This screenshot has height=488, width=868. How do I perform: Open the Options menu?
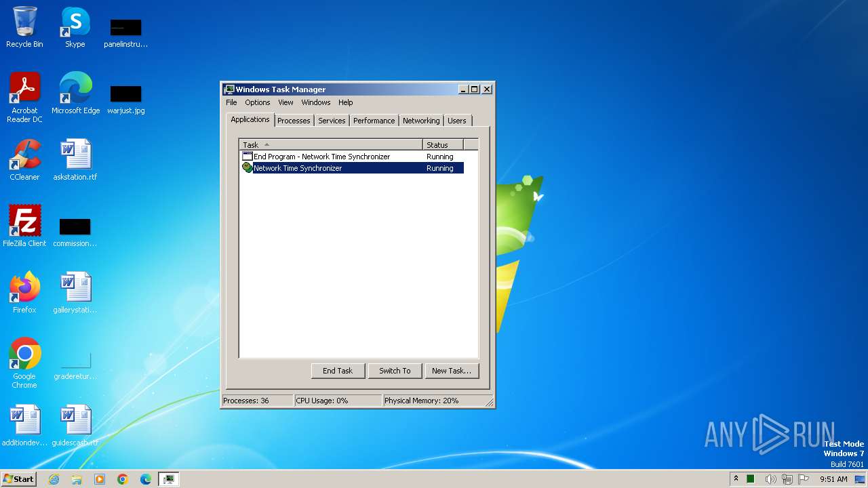(x=258, y=102)
